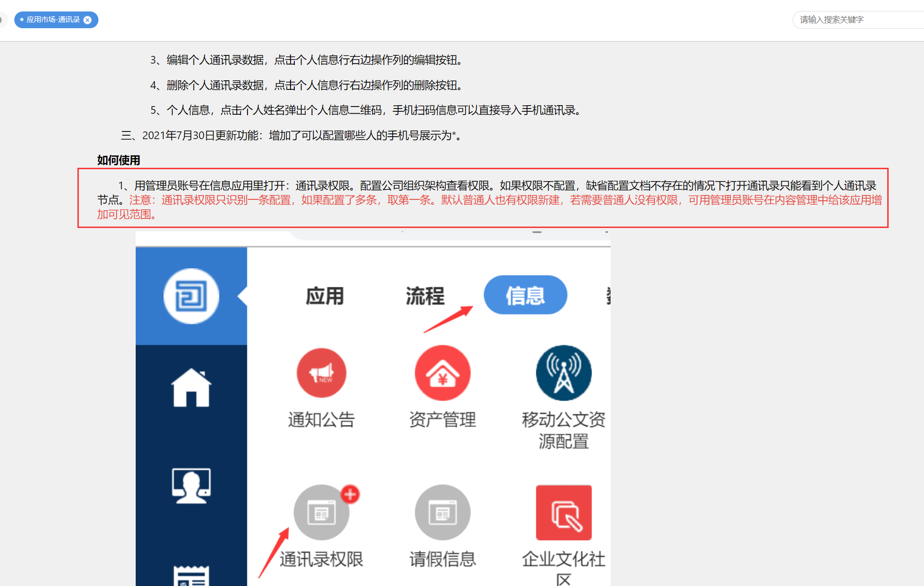Open the 资产管理 house icon
The height and width of the screenshot is (586, 924).
click(x=442, y=373)
